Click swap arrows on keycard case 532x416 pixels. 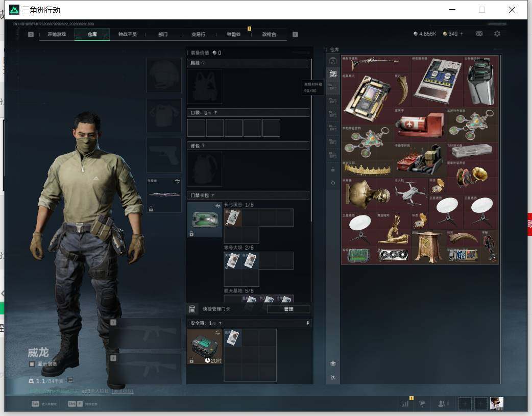pos(217,206)
